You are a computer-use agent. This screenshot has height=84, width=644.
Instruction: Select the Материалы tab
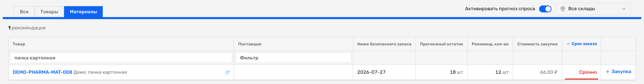(x=83, y=12)
